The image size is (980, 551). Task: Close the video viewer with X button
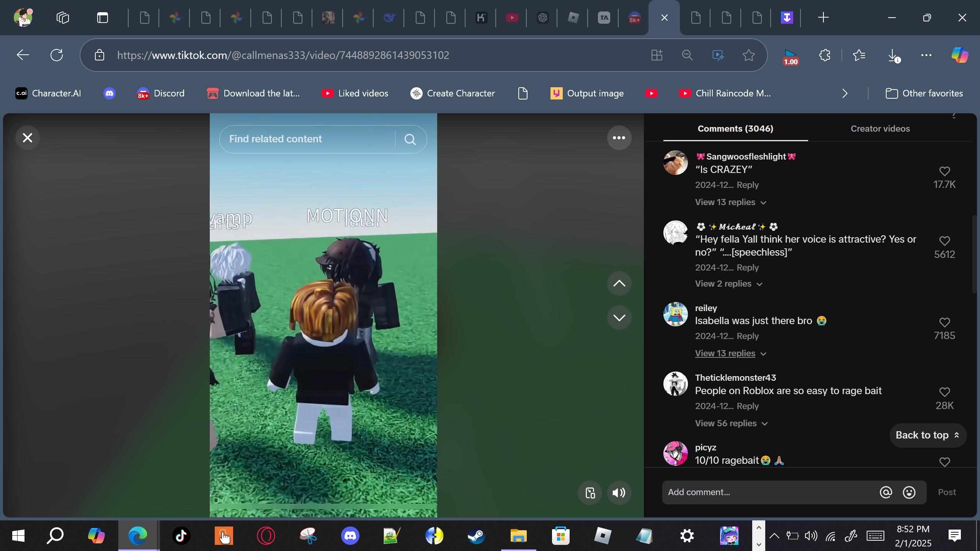(28, 138)
